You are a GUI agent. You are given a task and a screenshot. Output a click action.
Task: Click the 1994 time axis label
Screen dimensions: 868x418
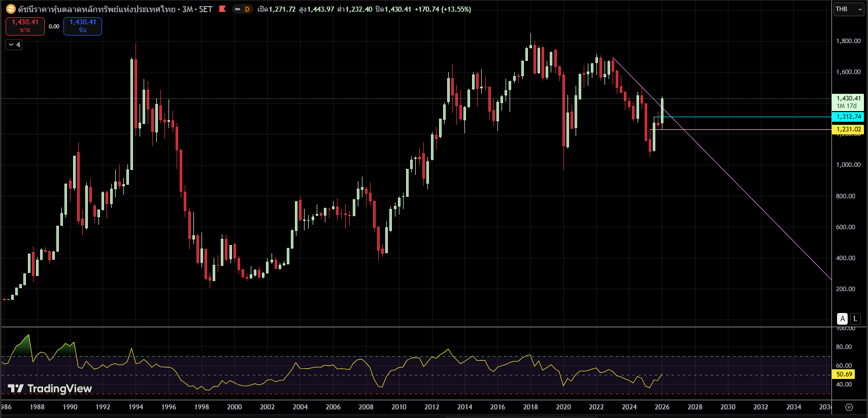[136, 407]
